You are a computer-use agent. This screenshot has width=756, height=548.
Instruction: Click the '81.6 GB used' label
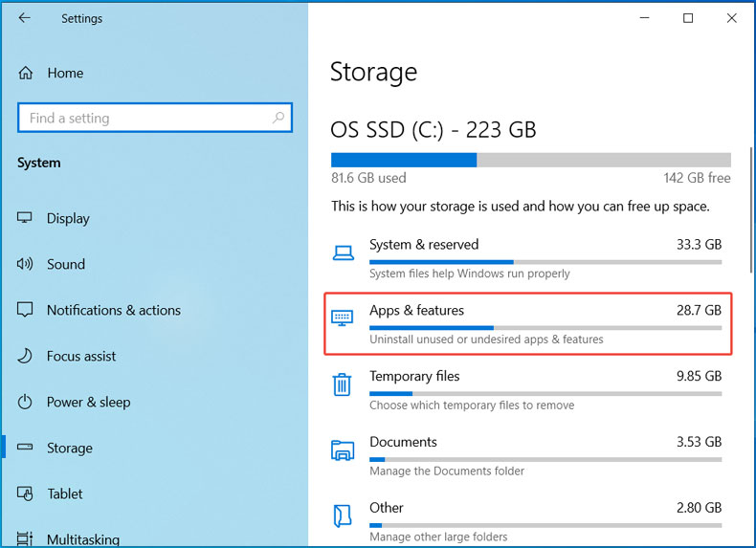368,178
